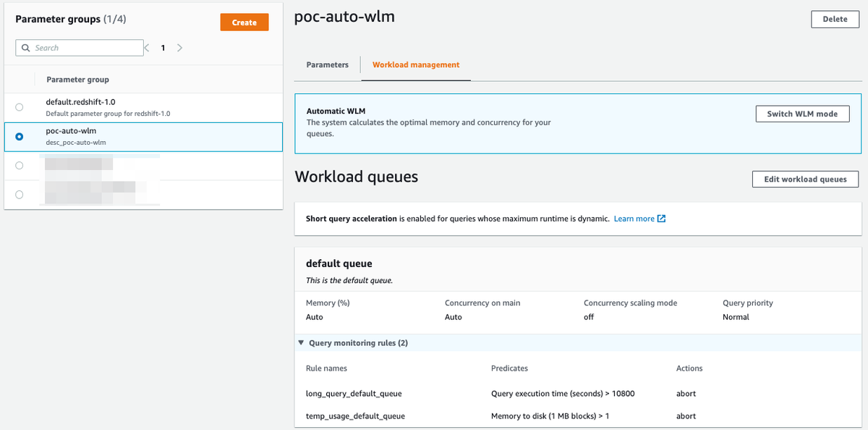Click Edit workload queues
868x430 pixels.
pyautogui.click(x=805, y=179)
